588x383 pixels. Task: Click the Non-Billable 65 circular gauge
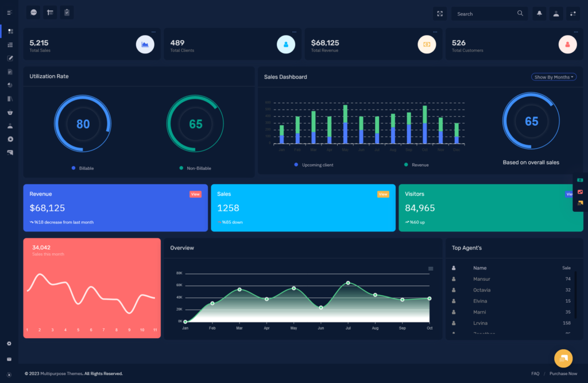pyautogui.click(x=195, y=123)
